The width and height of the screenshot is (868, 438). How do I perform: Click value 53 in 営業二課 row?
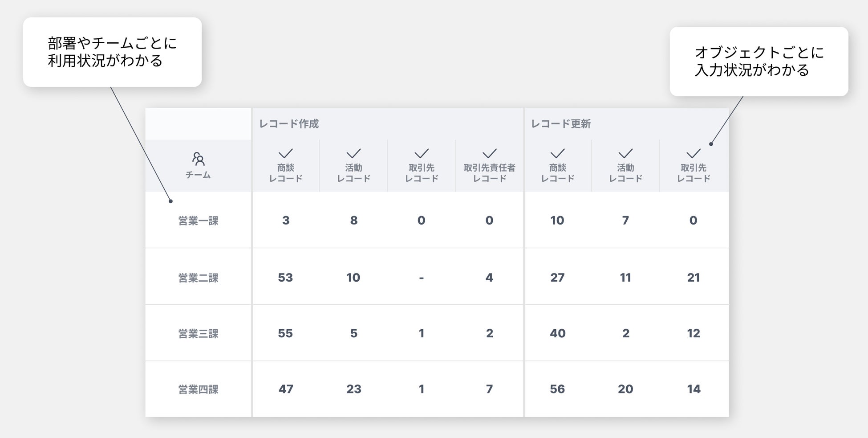click(x=285, y=278)
